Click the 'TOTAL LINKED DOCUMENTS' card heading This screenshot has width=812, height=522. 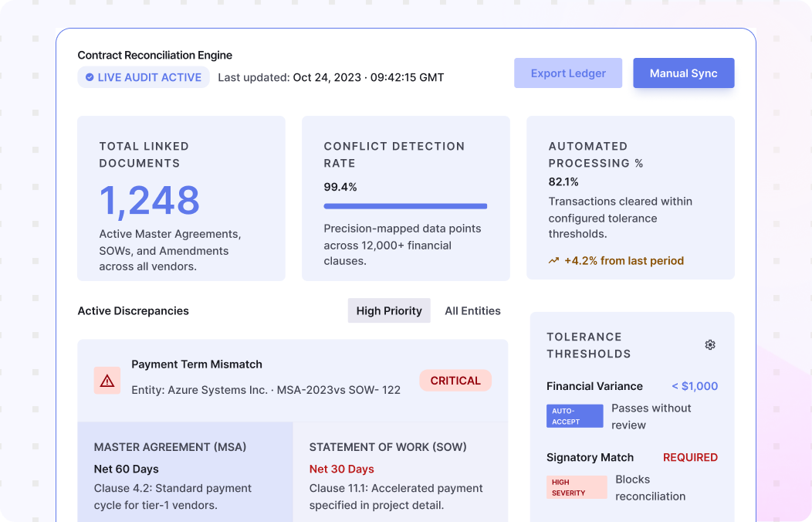pos(144,154)
